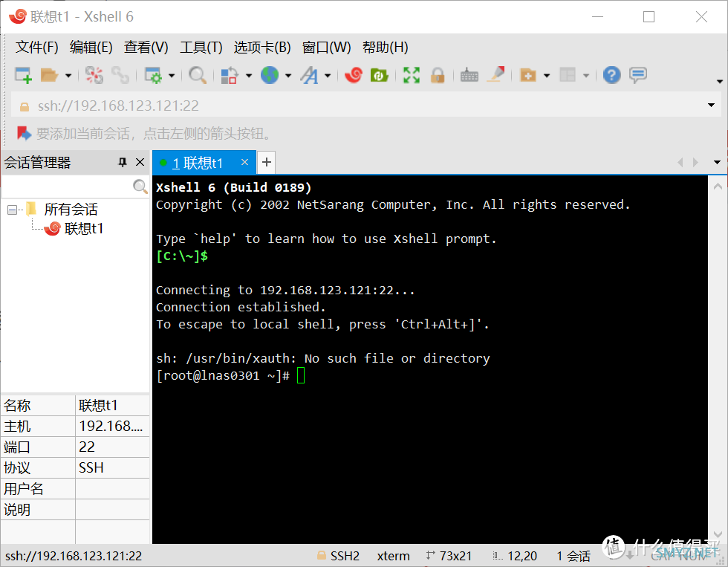Click the Disconnect toolbar icon
The height and width of the screenshot is (567, 728).
tap(94, 75)
